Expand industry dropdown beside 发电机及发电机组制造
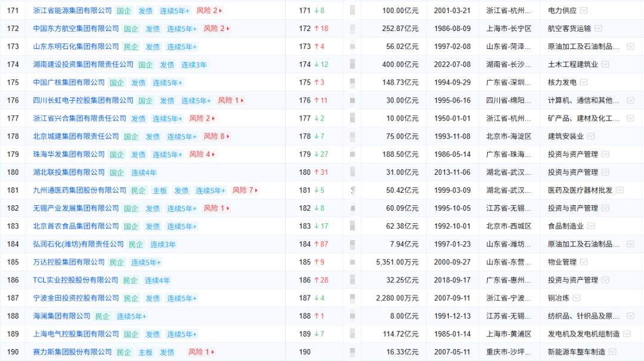Screen dimensions: 644x361 click(627, 334)
